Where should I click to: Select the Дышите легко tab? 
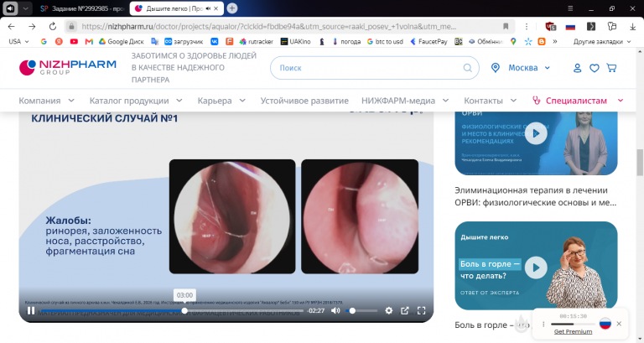tap(173, 8)
